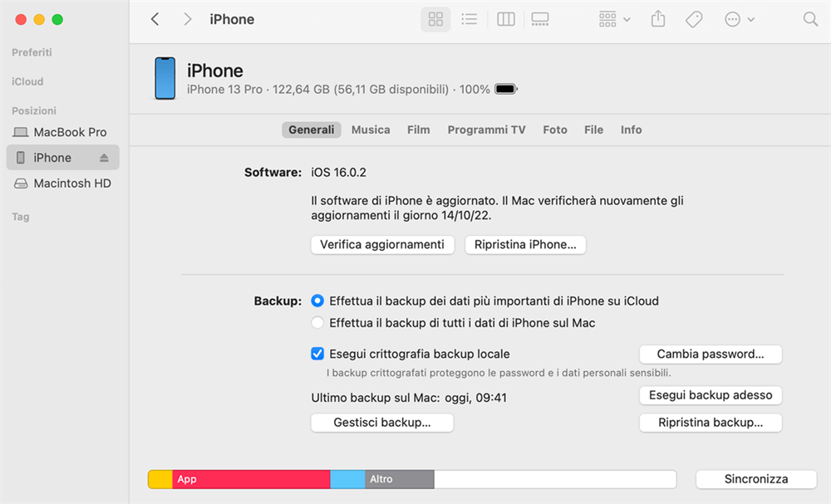Click the tag icon in toolbar
The height and width of the screenshot is (504, 831).
click(x=693, y=19)
